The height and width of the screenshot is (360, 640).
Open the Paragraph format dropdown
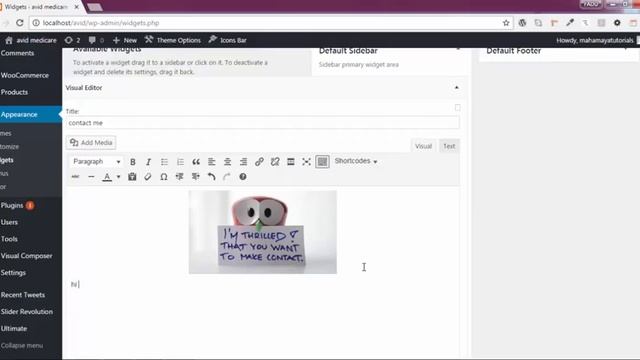[96, 162]
